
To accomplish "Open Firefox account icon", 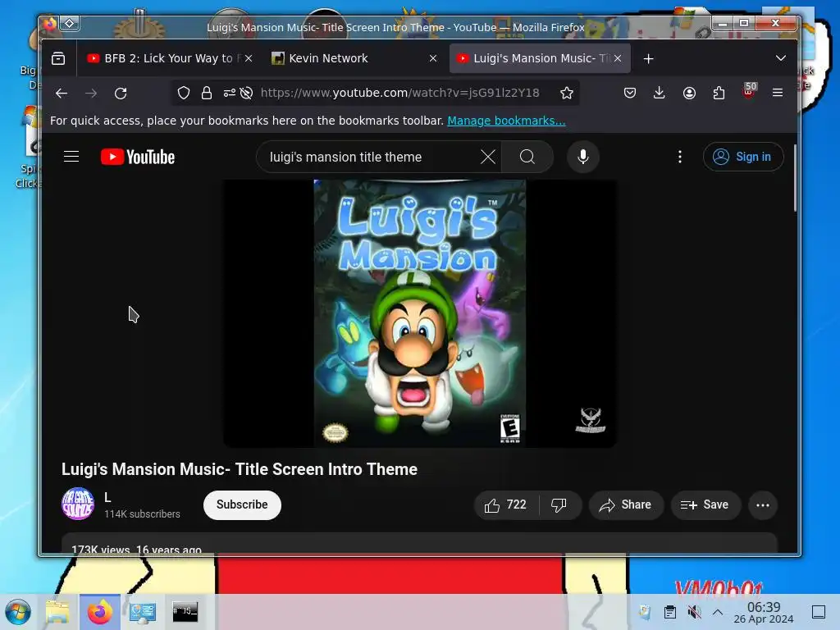I will 689,94.
